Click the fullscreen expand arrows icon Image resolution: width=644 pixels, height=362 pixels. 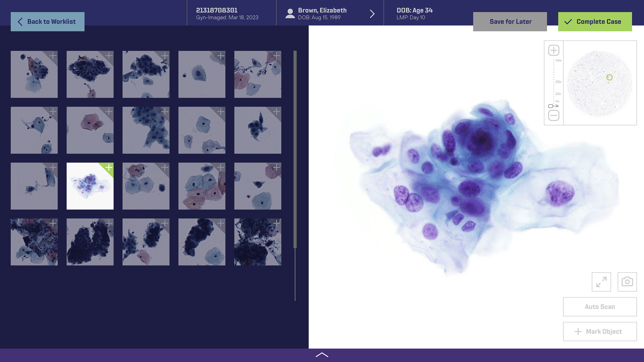601,282
